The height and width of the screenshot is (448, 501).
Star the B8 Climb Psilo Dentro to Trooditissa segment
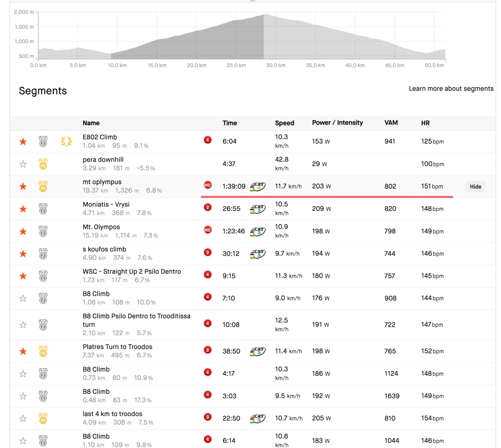click(x=23, y=325)
